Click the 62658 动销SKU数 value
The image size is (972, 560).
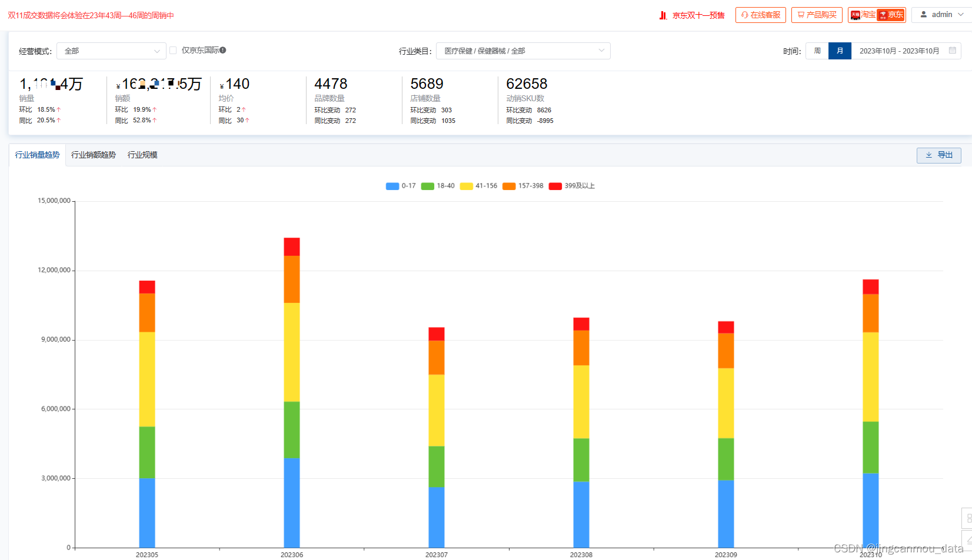click(527, 84)
